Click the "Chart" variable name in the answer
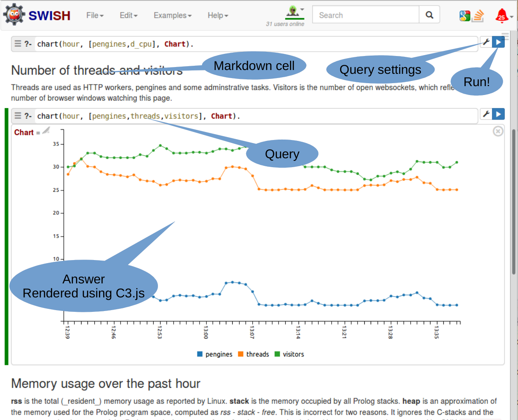The image size is (518, 420). click(x=24, y=132)
